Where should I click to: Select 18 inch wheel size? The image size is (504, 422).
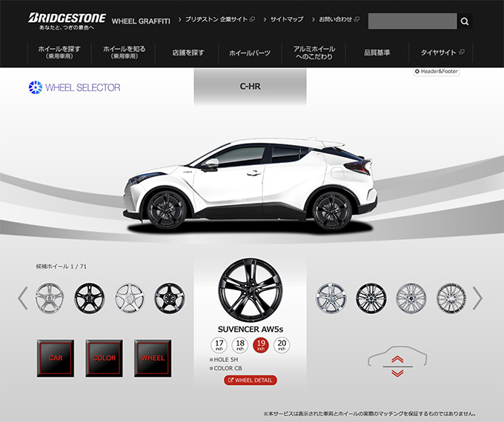[240, 345]
